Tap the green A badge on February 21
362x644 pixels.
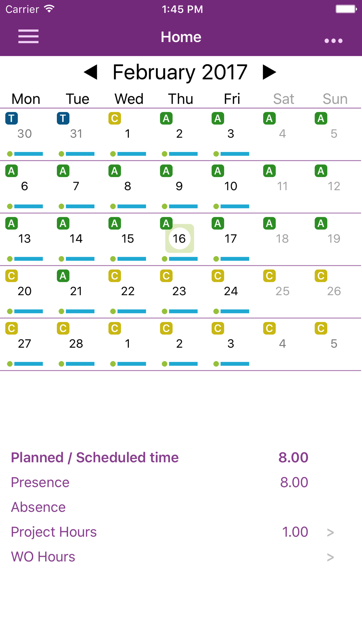(63, 276)
